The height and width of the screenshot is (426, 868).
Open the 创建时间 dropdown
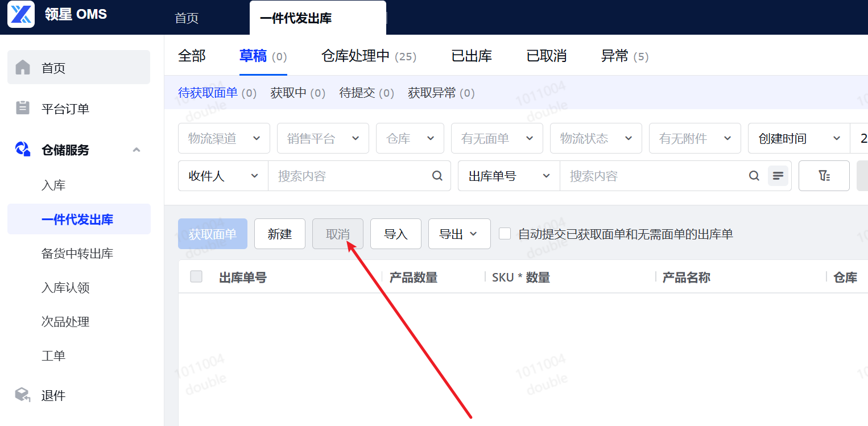[799, 138]
